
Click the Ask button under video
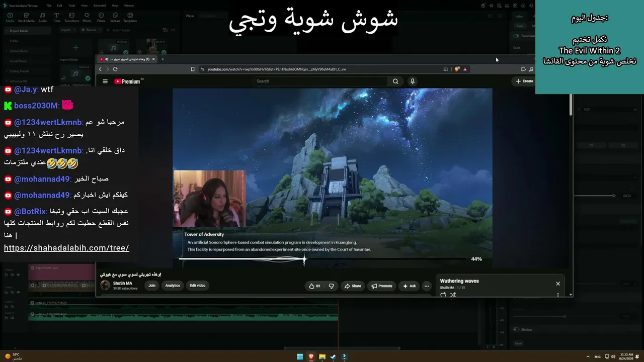point(410,286)
